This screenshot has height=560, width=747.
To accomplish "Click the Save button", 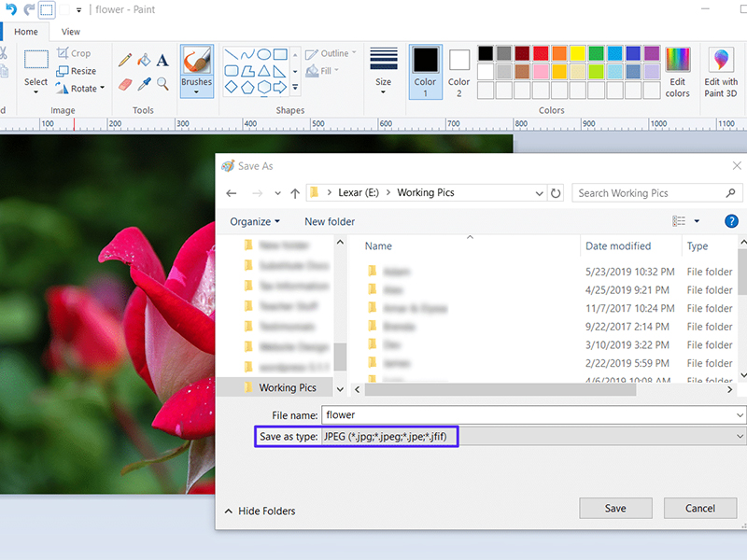I will pos(615,508).
